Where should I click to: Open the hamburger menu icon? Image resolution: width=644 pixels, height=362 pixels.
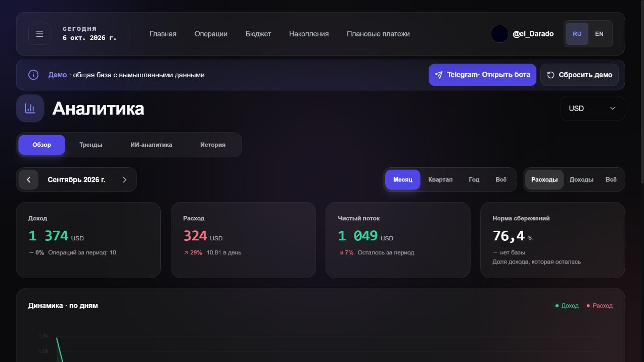[39, 34]
